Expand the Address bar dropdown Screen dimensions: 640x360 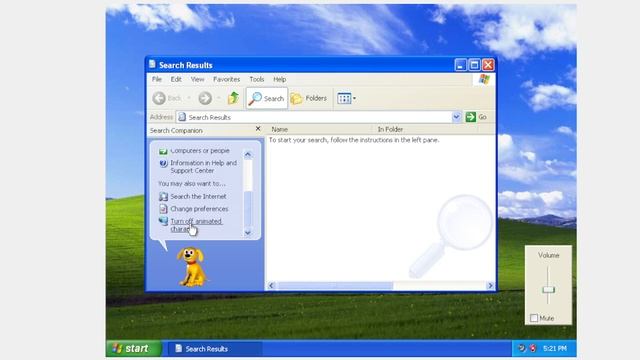[x=456, y=117]
